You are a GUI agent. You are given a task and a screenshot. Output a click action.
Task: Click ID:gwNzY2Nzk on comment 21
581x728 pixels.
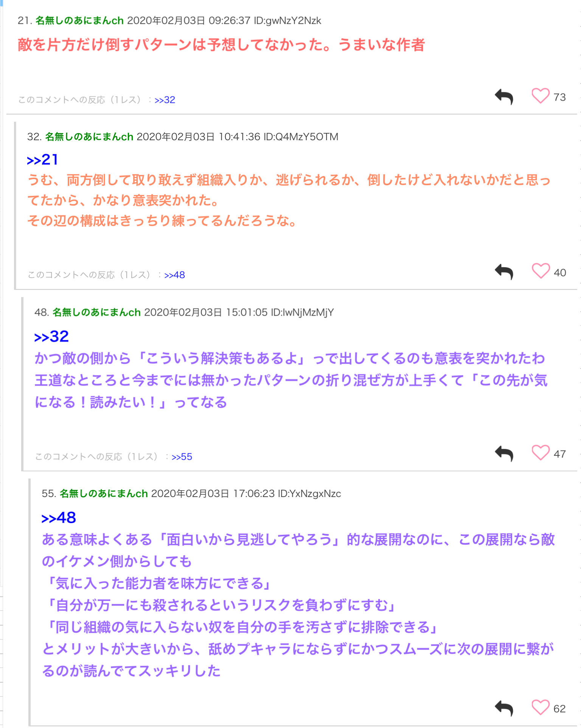pyautogui.click(x=287, y=20)
